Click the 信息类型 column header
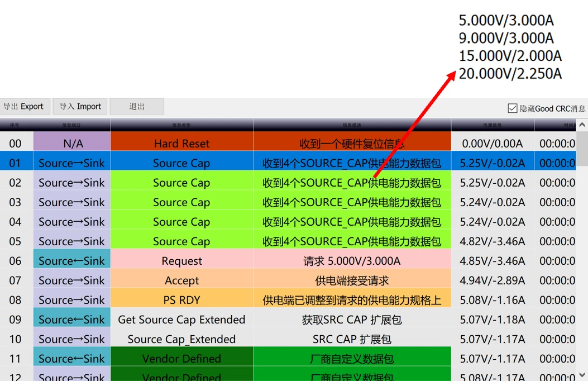Viewport: 588px width, 381px height. point(181,125)
